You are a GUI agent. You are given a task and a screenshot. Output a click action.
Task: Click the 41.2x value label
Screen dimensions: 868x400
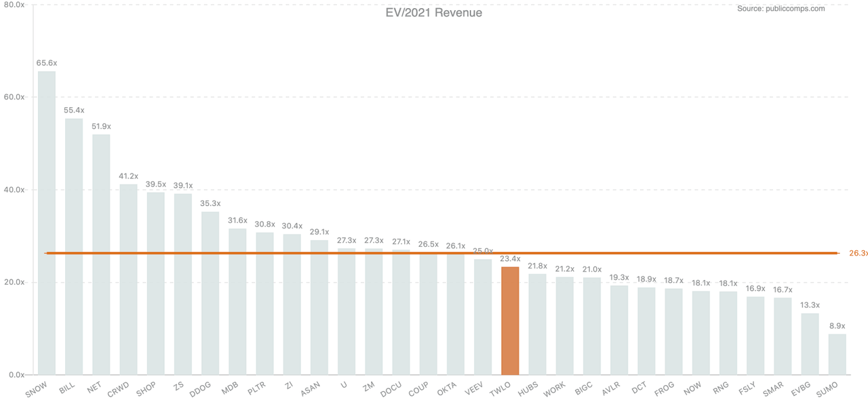[128, 176]
